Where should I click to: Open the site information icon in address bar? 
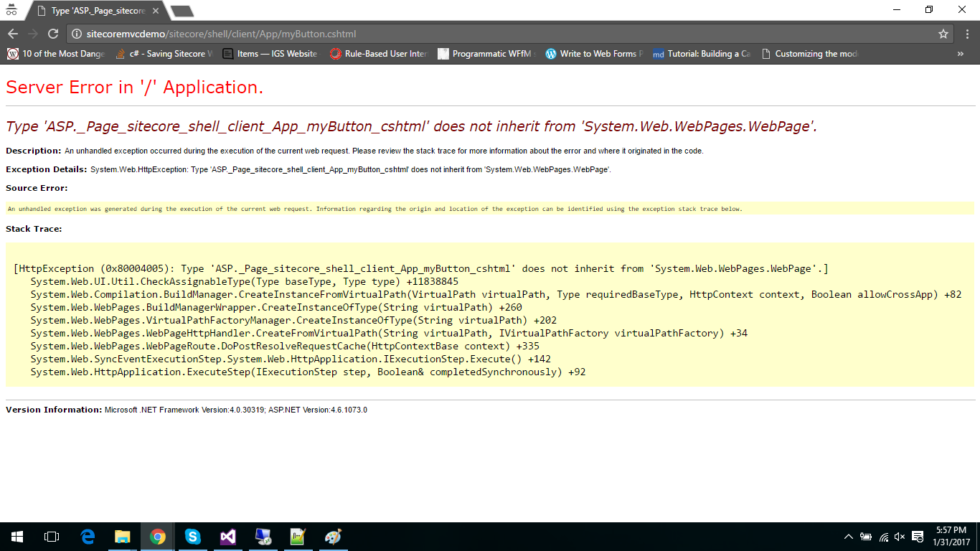pos(77,34)
